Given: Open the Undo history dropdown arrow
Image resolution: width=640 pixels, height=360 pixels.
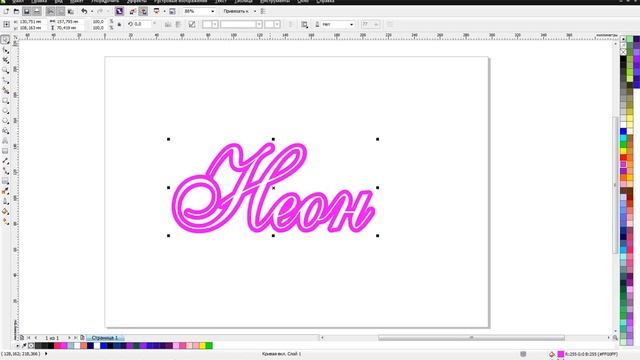Looking at the screenshot, I should pyautogui.click(x=92, y=11).
